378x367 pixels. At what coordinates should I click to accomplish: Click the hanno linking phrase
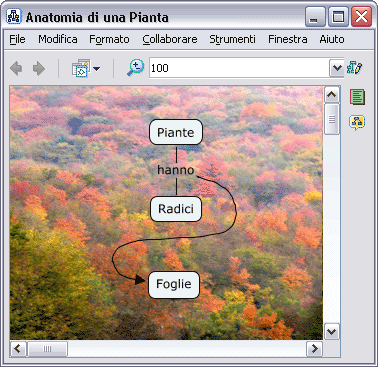(176, 170)
